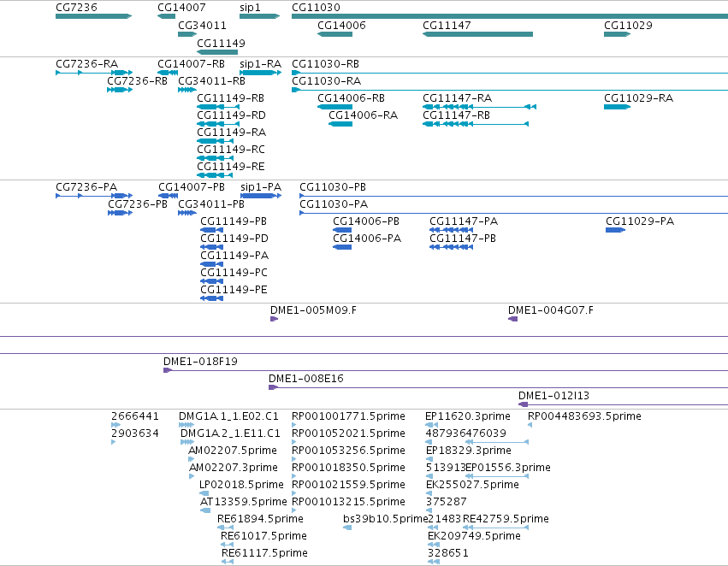Click the CG11149-PB protein label

pyautogui.click(x=234, y=221)
